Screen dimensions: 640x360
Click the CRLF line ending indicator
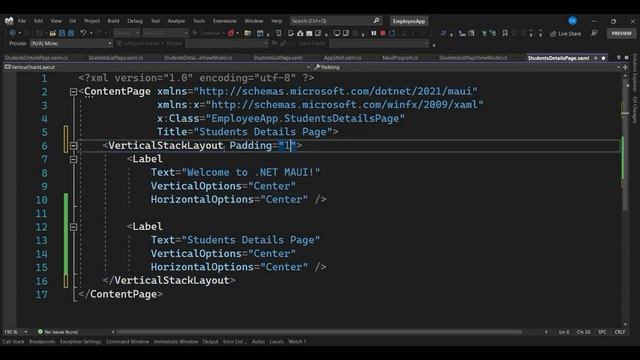click(x=620, y=332)
